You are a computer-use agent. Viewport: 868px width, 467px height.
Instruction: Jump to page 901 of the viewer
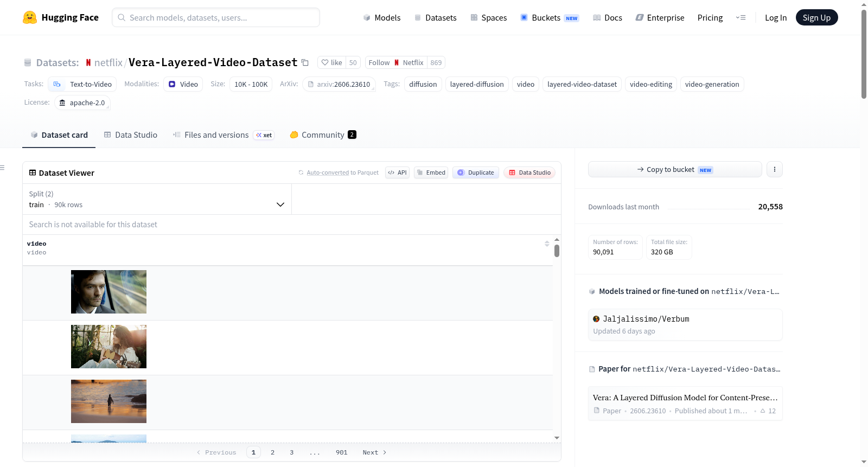point(342,452)
